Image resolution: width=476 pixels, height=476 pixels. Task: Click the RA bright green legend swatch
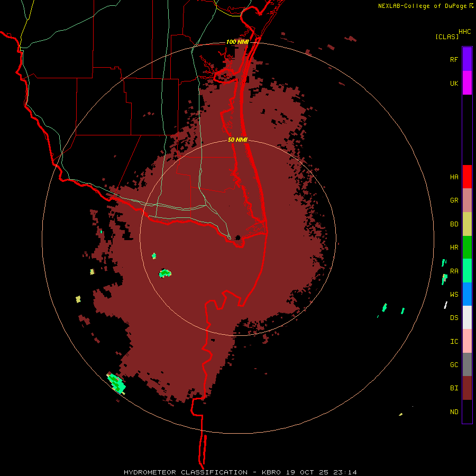click(467, 271)
